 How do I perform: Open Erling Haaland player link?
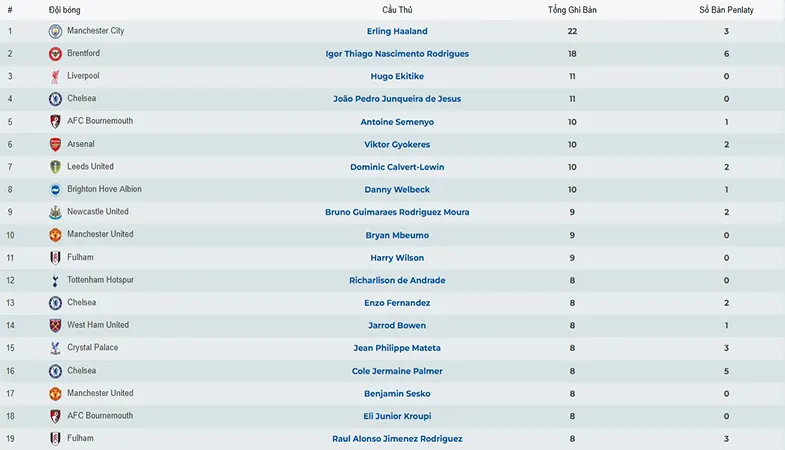397,31
